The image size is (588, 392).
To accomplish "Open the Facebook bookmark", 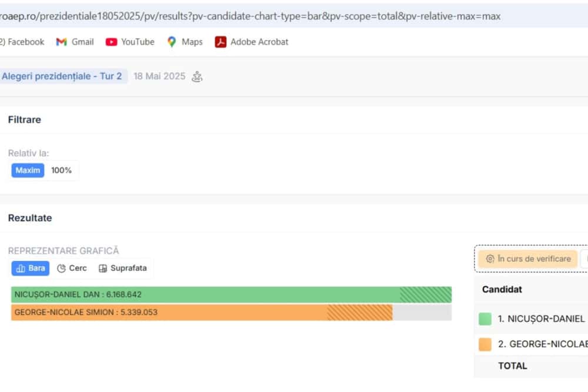I will tap(24, 42).
